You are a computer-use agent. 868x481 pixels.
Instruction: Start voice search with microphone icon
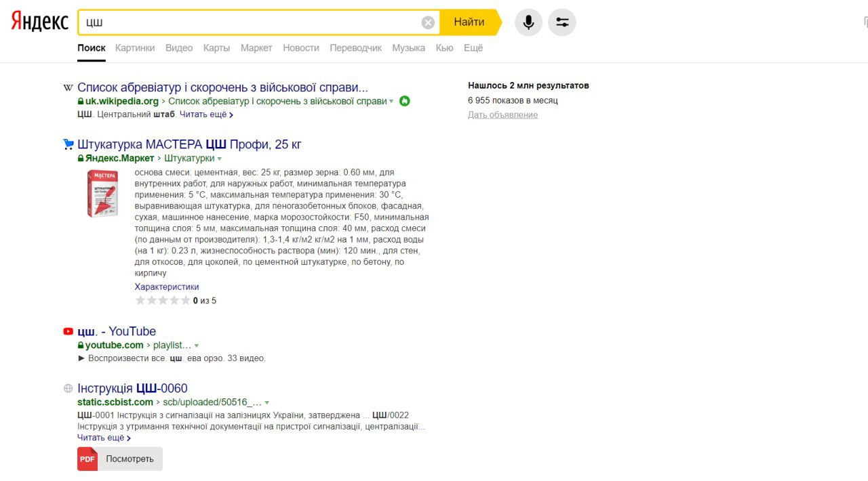click(x=528, y=22)
